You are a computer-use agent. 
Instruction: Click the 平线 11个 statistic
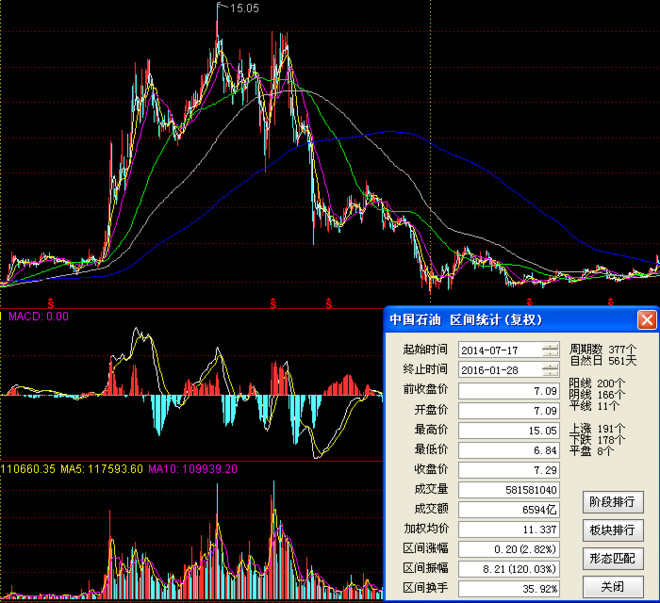click(594, 406)
